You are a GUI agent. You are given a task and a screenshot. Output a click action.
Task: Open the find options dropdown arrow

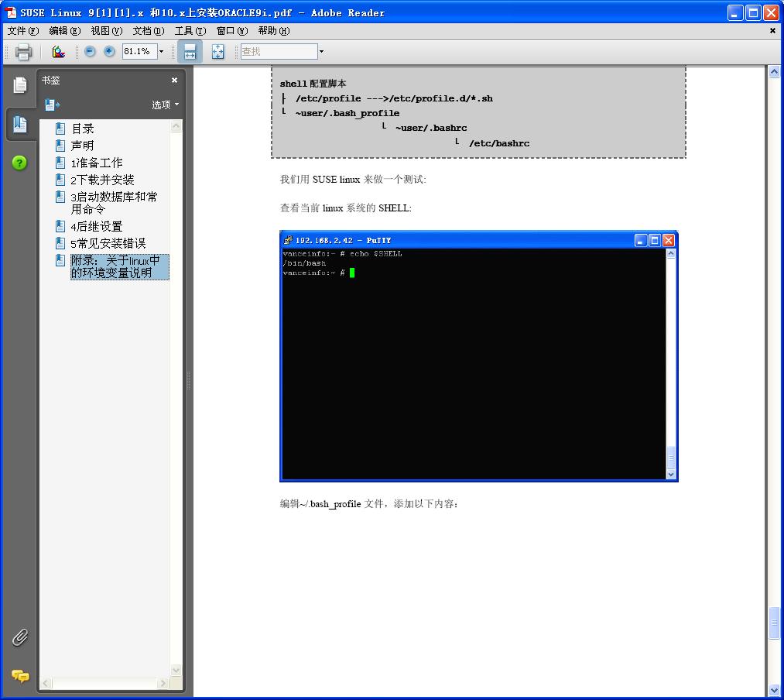[x=321, y=51]
